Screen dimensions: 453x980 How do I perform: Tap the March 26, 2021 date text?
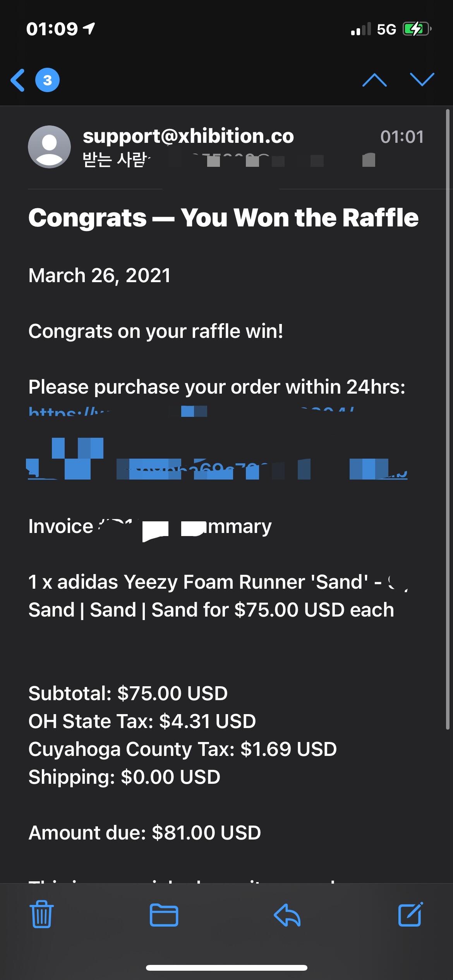click(100, 276)
